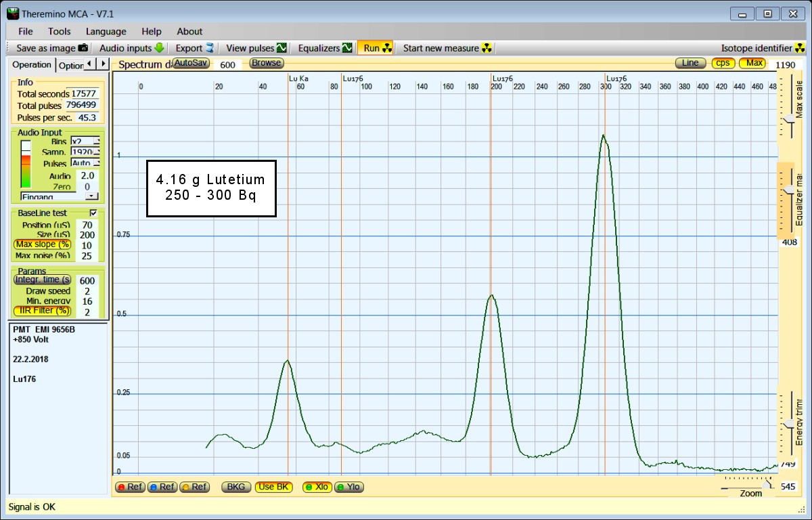
Task: Toggle the AutoSav button
Action: pyautogui.click(x=191, y=63)
